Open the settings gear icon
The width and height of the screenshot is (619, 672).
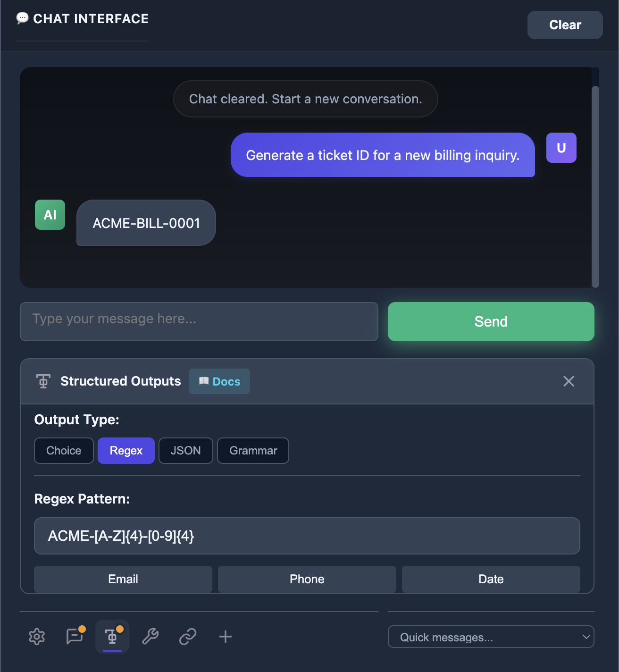[x=37, y=637]
